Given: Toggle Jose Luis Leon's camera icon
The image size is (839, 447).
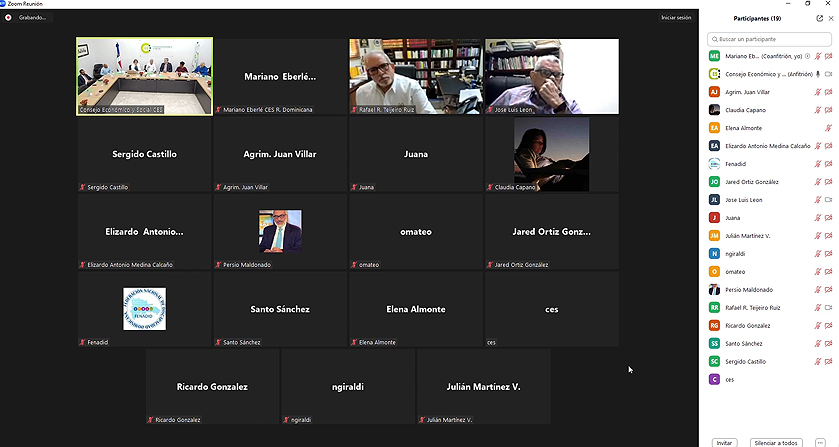Looking at the screenshot, I should click(x=828, y=200).
